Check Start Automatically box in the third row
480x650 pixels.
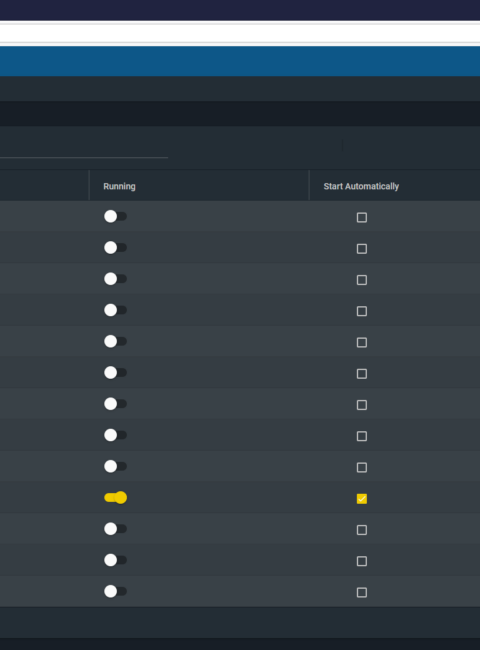pyautogui.click(x=362, y=280)
